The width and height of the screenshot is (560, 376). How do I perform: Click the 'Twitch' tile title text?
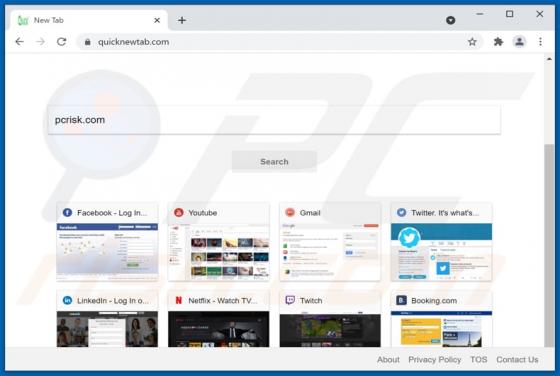tap(311, 301)
